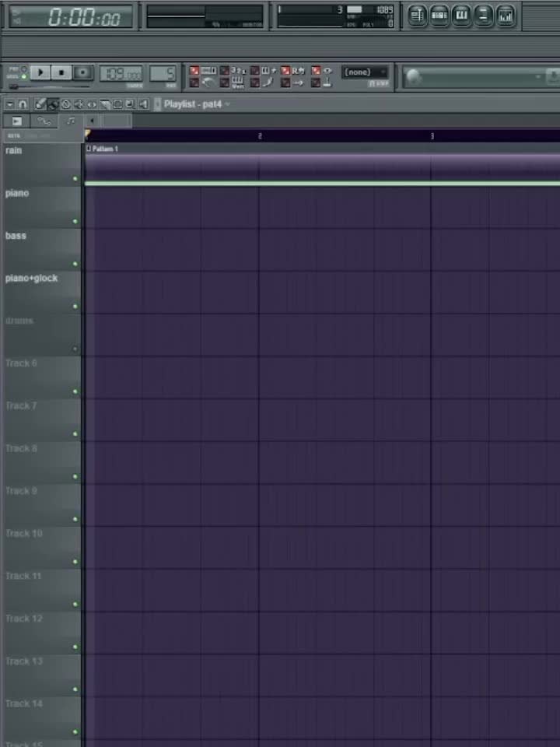Click the 0:00:00 time display
Image resolution: width=560 pixels, height=747 pixels.
click(x=71, y=17)
